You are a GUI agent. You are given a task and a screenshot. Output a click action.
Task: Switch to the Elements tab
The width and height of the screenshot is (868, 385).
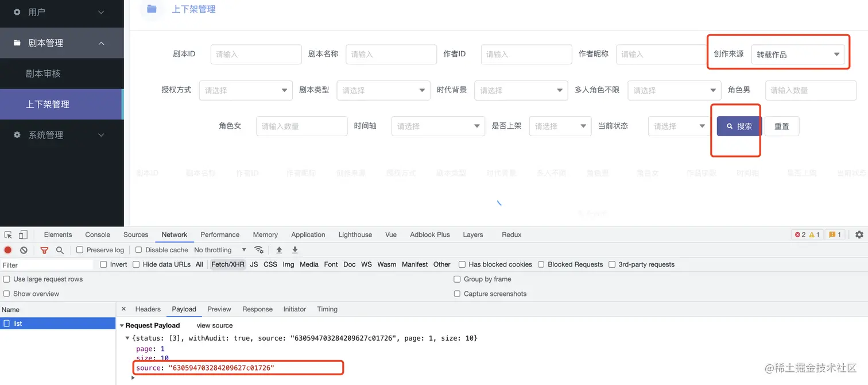point(58,234)
